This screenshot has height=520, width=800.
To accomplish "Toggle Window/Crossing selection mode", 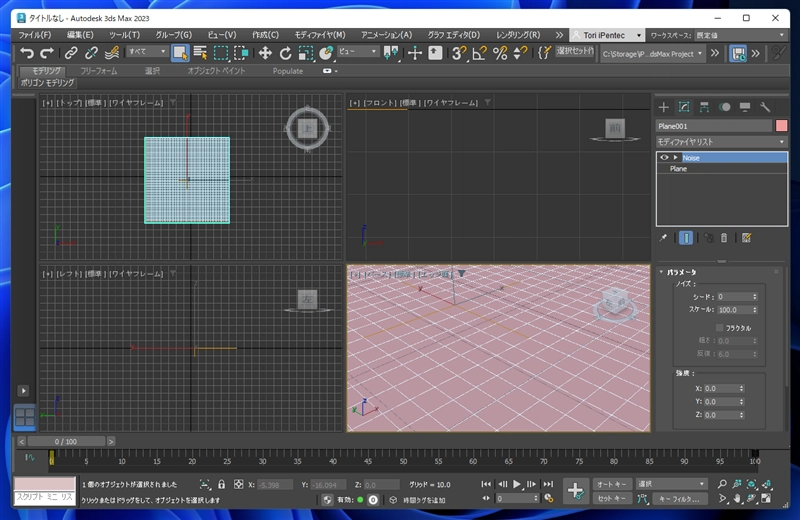I will pos(241,53).
